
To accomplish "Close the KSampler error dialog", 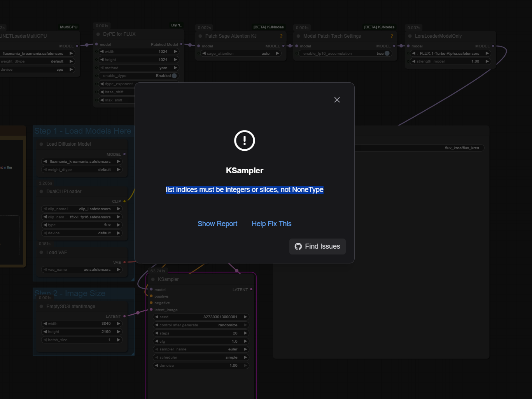I will (x=337, y=100).
